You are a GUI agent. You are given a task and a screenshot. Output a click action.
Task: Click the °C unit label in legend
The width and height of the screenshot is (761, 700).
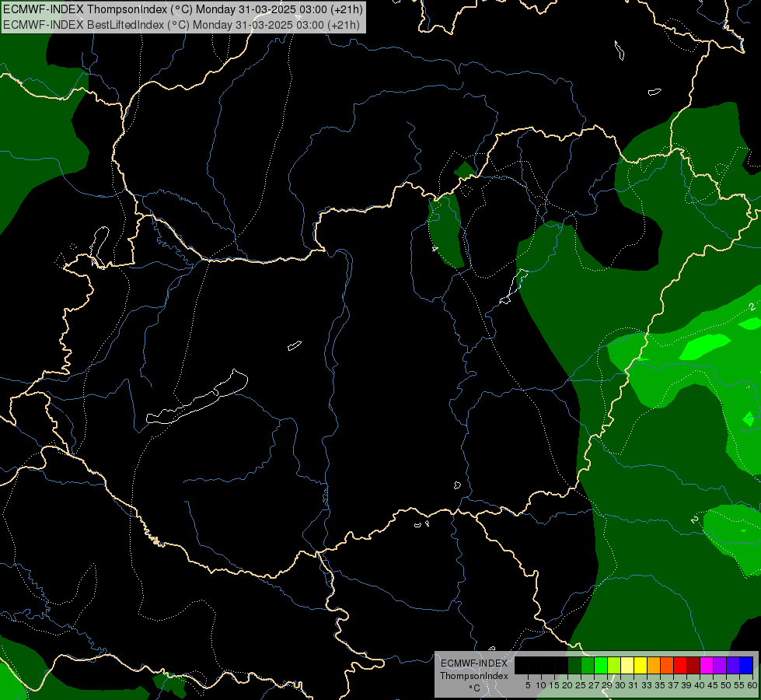(x=475, y=688)
